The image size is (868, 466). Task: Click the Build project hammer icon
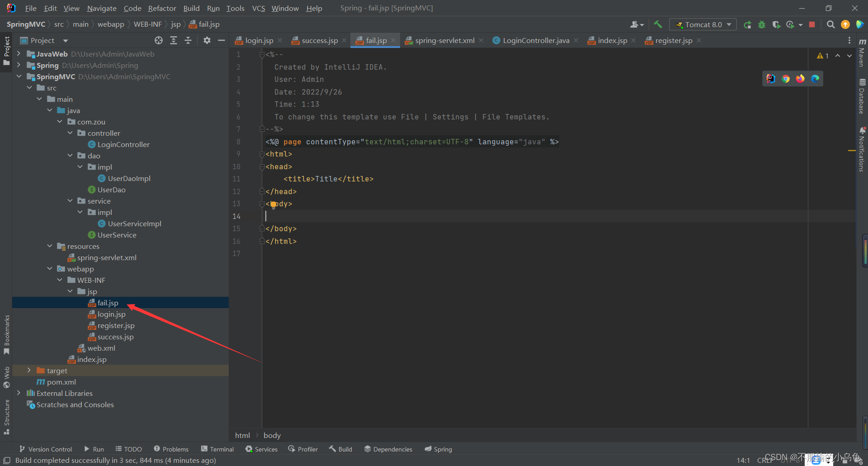[x=658, y=24]
